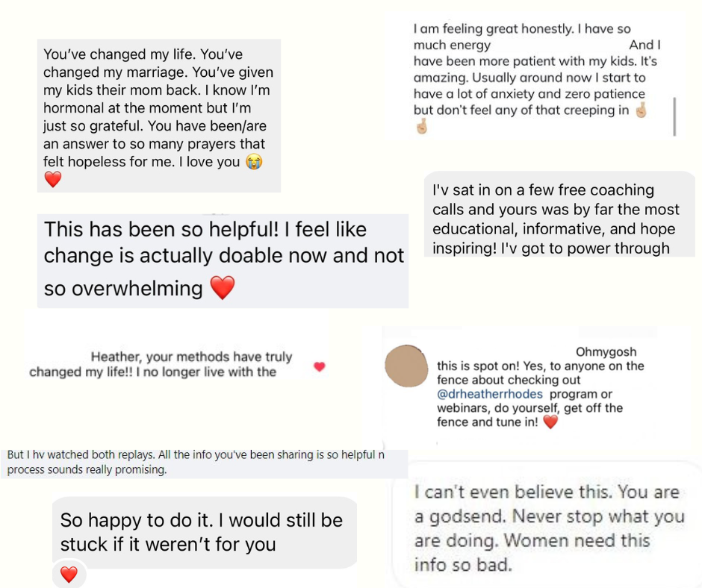
Task: Select the 'So happy to do it' bubble
Action: pyautogui.click(x=205, y=533)
